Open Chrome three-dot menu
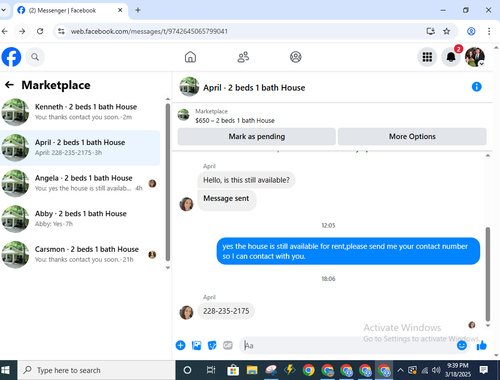 [x=489, y=31]
